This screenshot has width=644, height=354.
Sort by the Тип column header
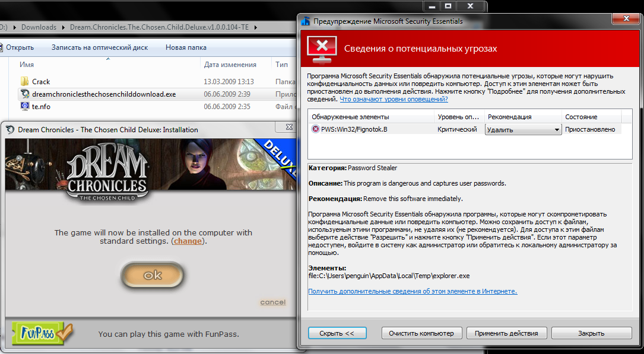click(283, 65)
